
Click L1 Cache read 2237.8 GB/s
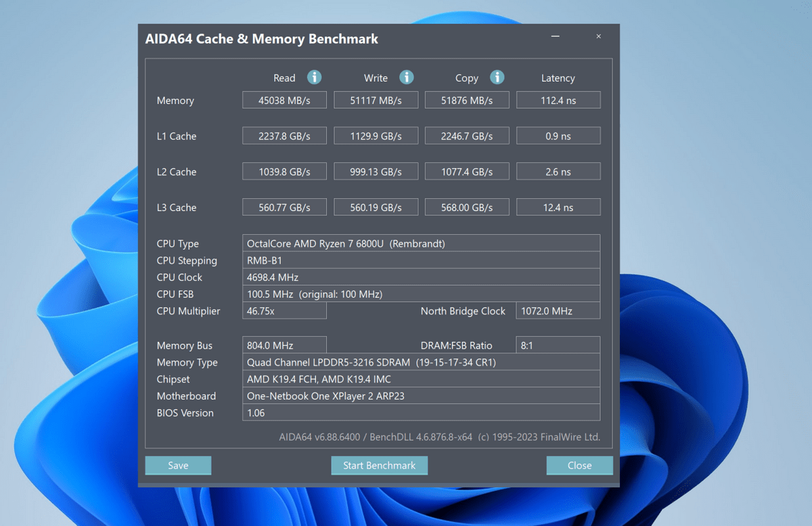pos(284,136)
